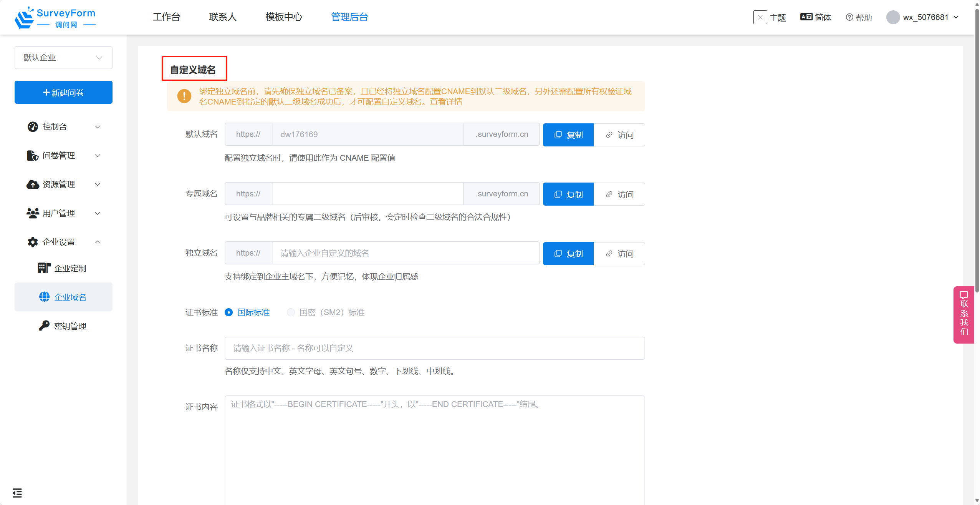The height and width of the screenshot is (505, 980).
Task: Click the 证书名称 input field
Action: coord(434,348)
